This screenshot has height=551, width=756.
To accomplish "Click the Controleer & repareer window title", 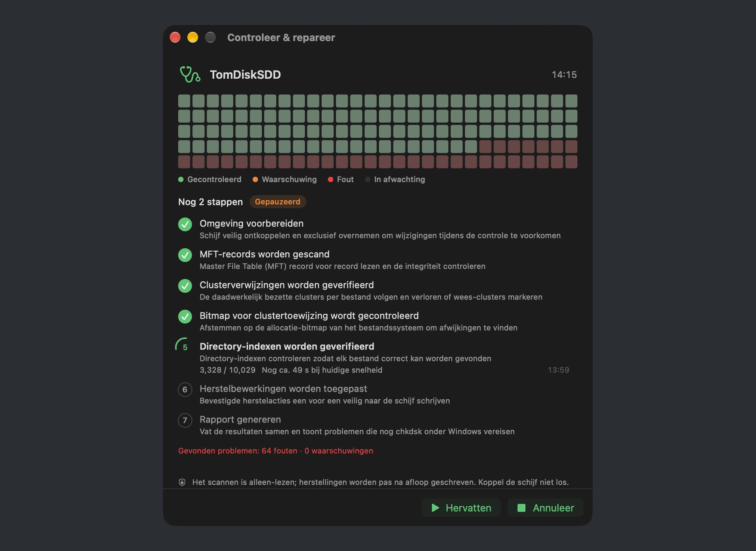I will tap(281, 38).
